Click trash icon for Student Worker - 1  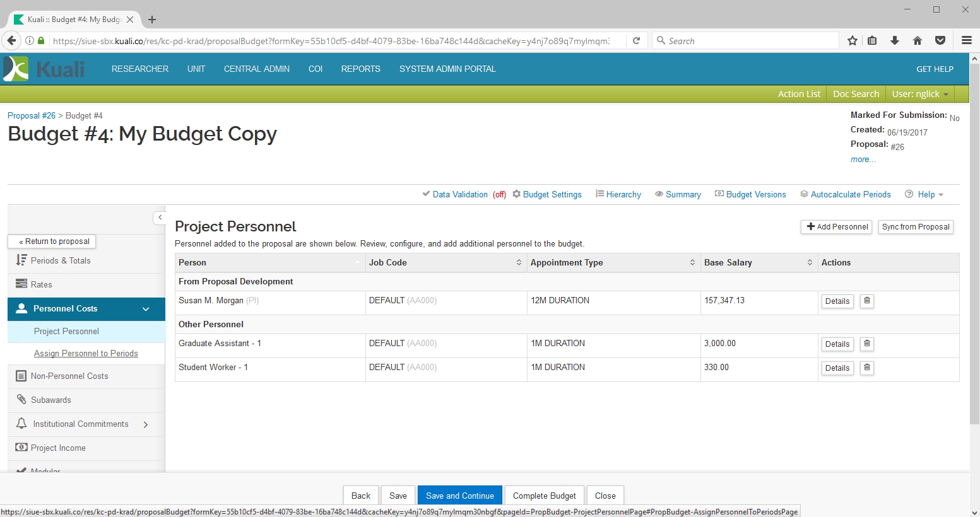pos(867,368)
